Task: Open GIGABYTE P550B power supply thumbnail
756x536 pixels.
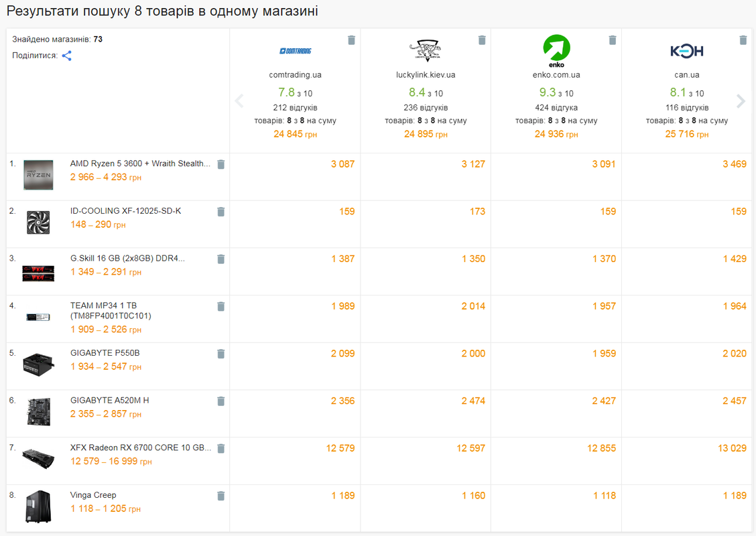Action: (x=38, y=364)
